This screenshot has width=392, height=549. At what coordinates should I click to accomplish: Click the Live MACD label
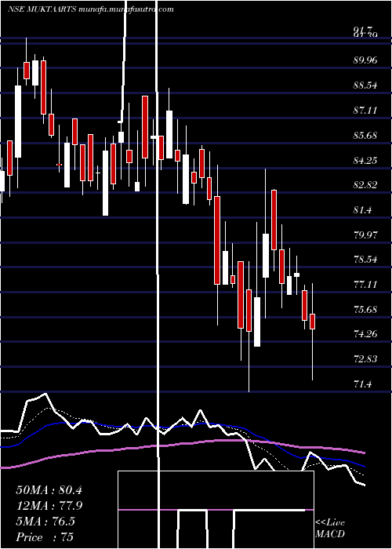[330, 528]
